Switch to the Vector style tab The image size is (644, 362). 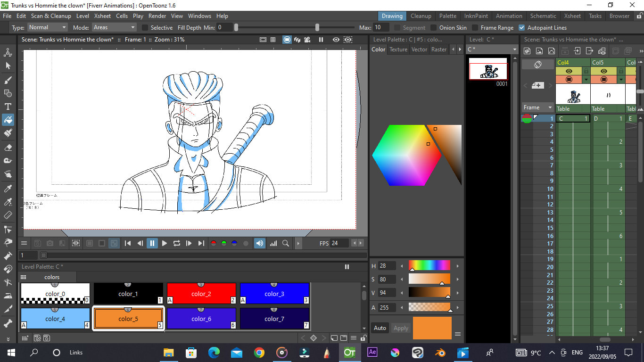tap(419, 49)
